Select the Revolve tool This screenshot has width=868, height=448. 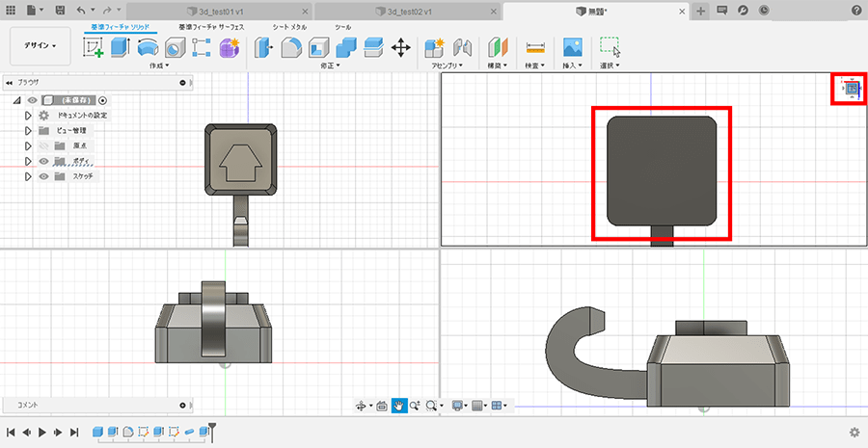pyautogui.click(x=148, y=47)
